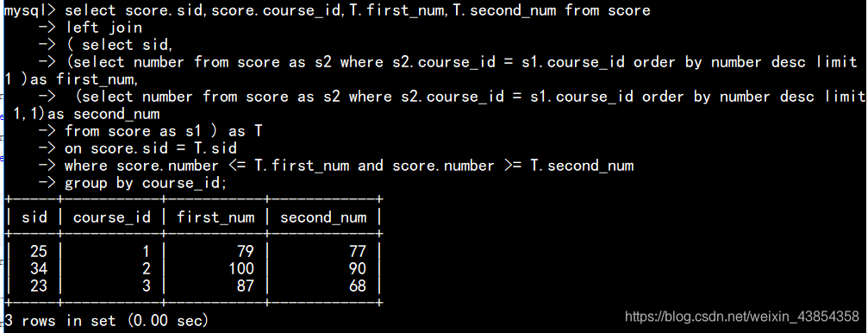Click second_num value 68

coord(358,286)
